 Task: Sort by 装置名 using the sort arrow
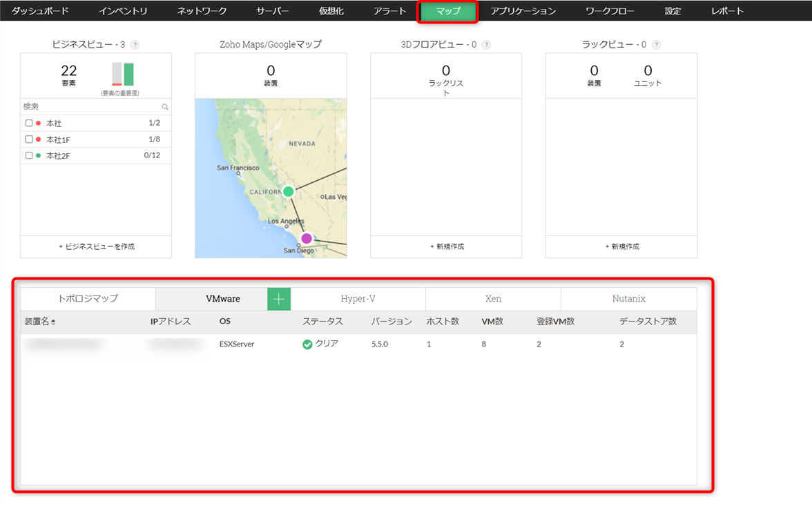coord(53,322)
